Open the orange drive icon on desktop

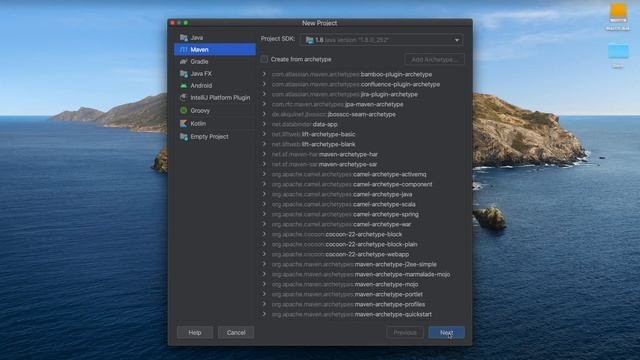click(x=618, y=13)
